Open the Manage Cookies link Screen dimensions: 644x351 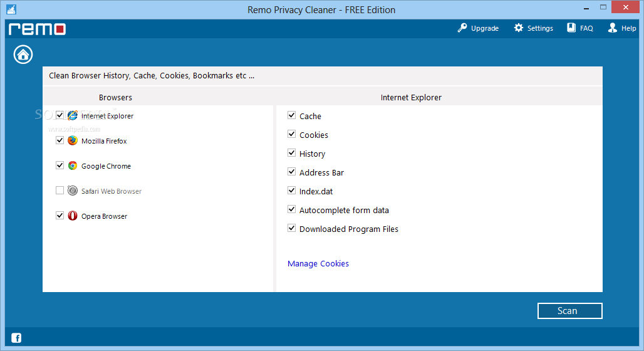point(318,263)
